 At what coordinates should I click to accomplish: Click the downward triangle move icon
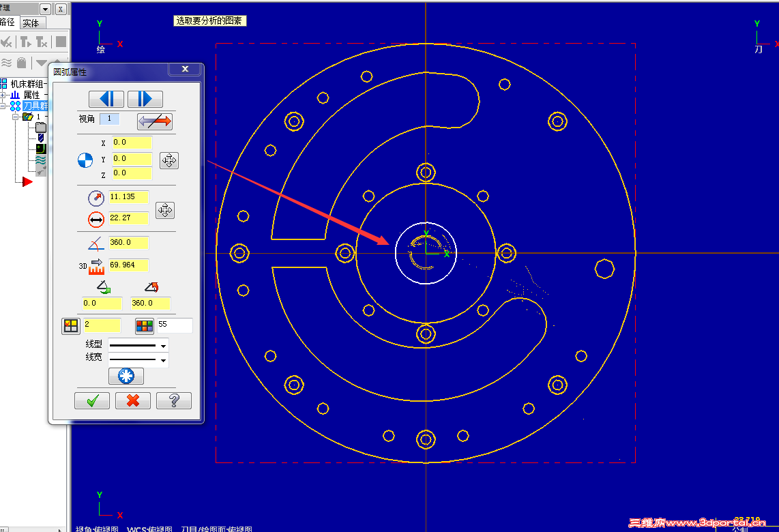tap(41, 63)
